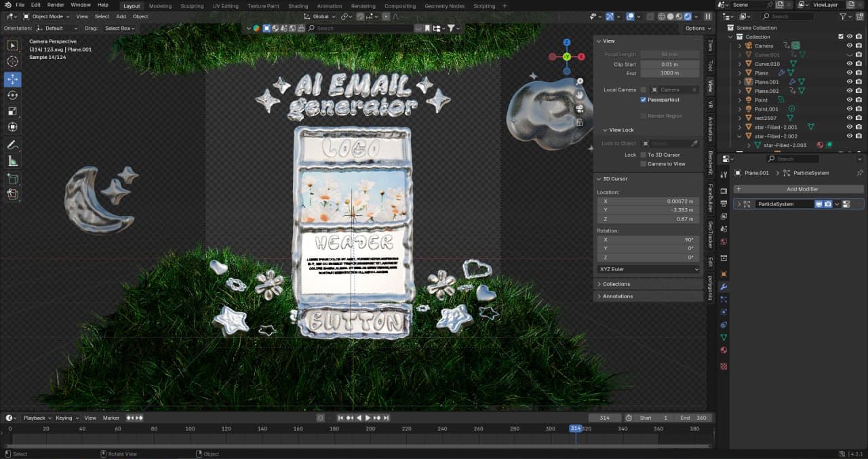Image resolution: width=868 pixels, height=459 pixels.
Task: Click the Add Modifier button
Action: [x=798, y=189]
